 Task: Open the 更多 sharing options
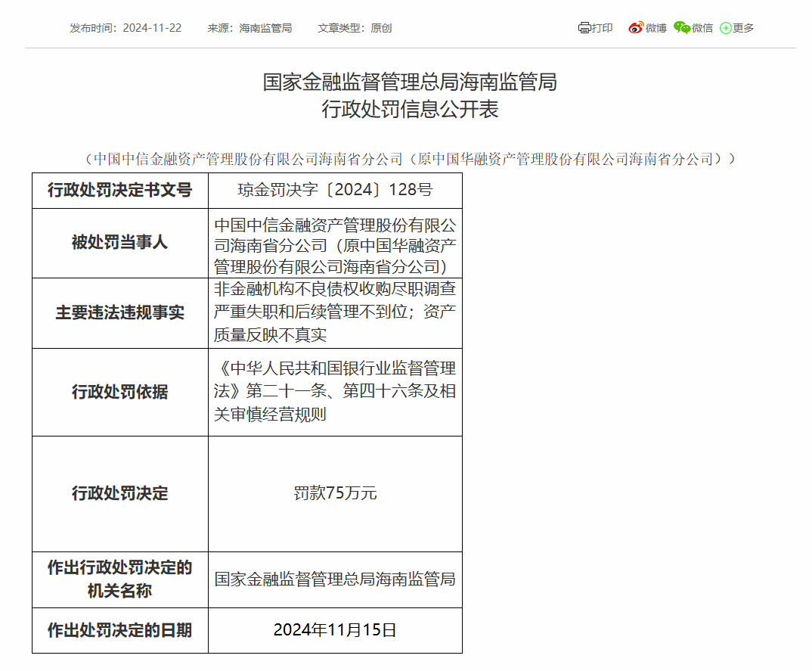pos(743,28)
